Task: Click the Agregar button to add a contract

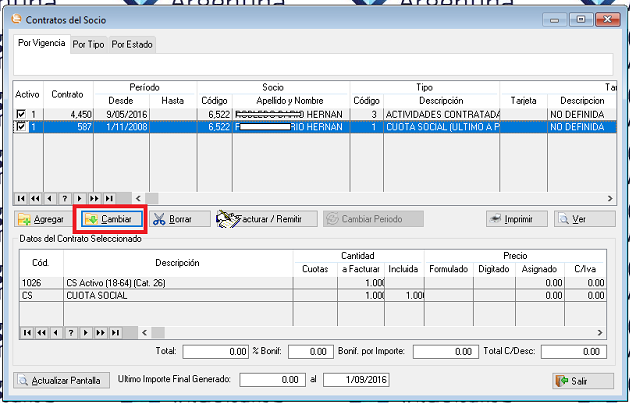Action: [42, 219]
